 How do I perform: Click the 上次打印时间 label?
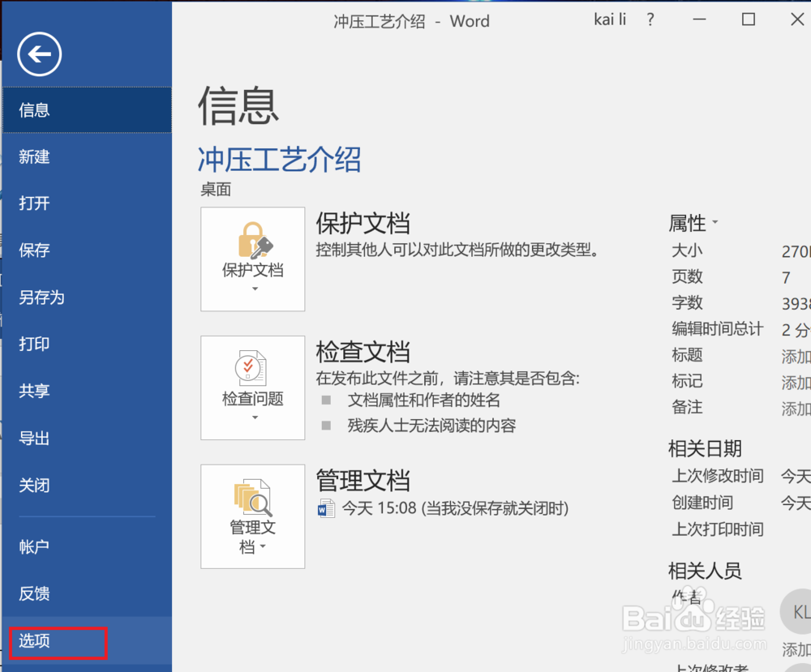click(718, 529)
